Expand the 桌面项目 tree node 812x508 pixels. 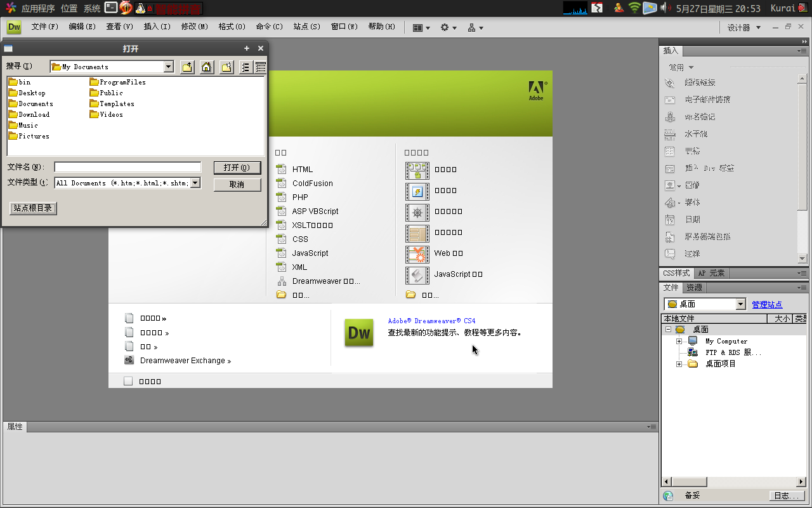[679, 364]
